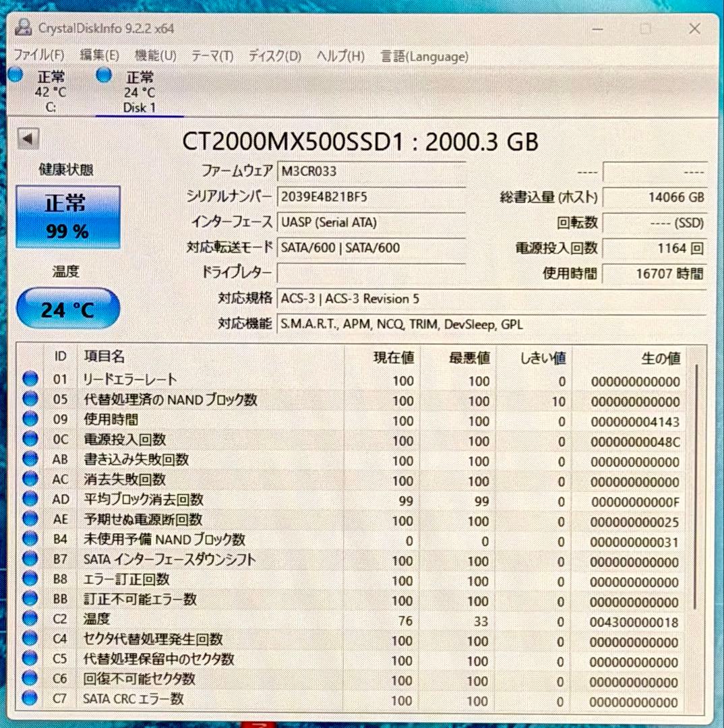The image size is (724, 728).
Task: Click the power on hours value 16707 時間
Action: pyautogui.click(x=655, y=274)
